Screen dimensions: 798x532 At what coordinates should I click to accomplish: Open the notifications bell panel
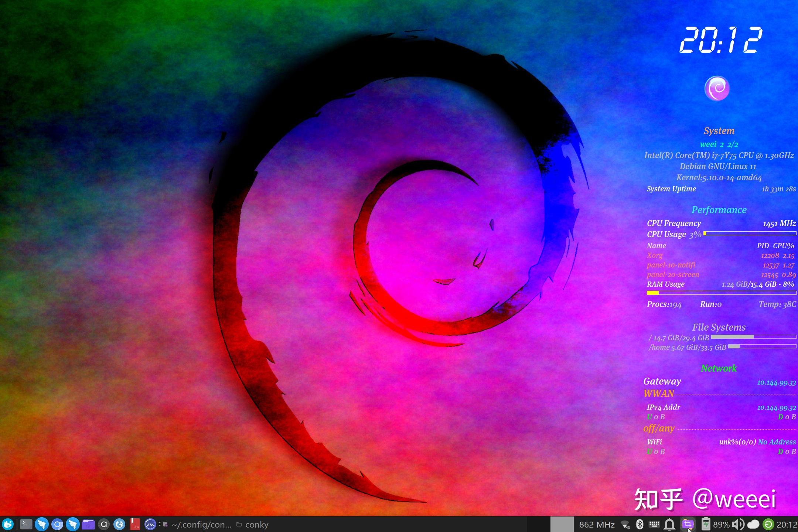tap(669, 524)
